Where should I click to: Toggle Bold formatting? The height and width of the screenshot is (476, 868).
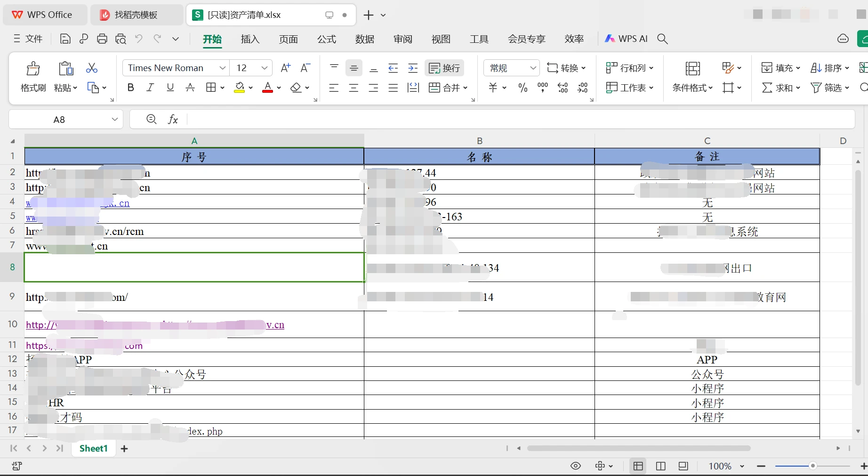click(x=131, y=88)
